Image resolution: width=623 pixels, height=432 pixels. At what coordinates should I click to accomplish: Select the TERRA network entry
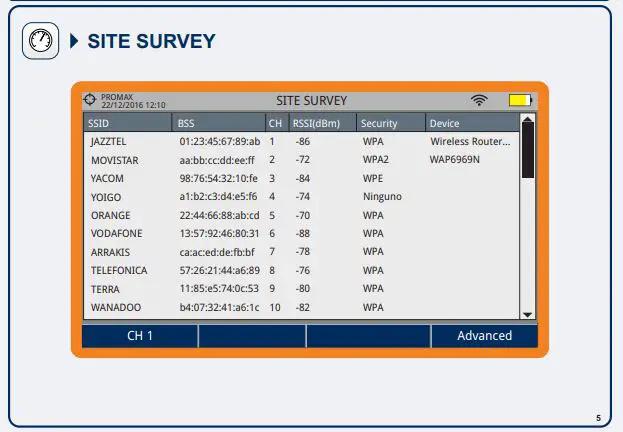301,289
